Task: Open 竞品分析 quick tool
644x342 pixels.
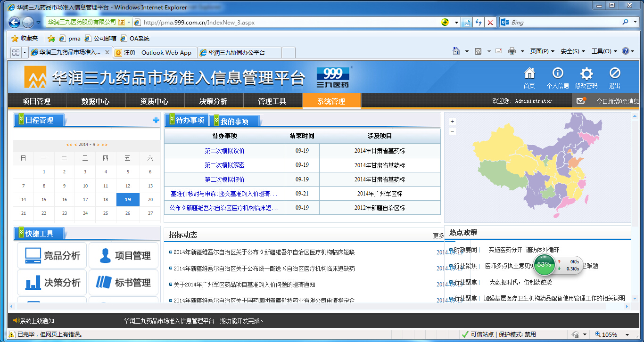Action: coord(52,256)
